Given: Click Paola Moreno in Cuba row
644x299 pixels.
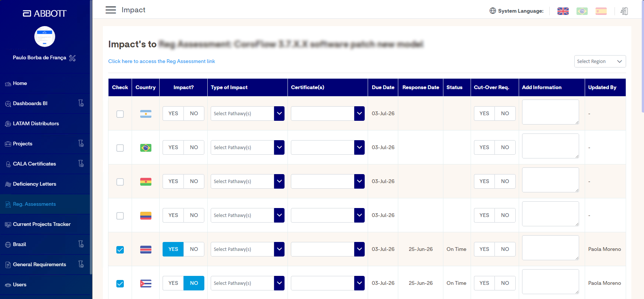Looking at the screenshot, I should [604, 283].
